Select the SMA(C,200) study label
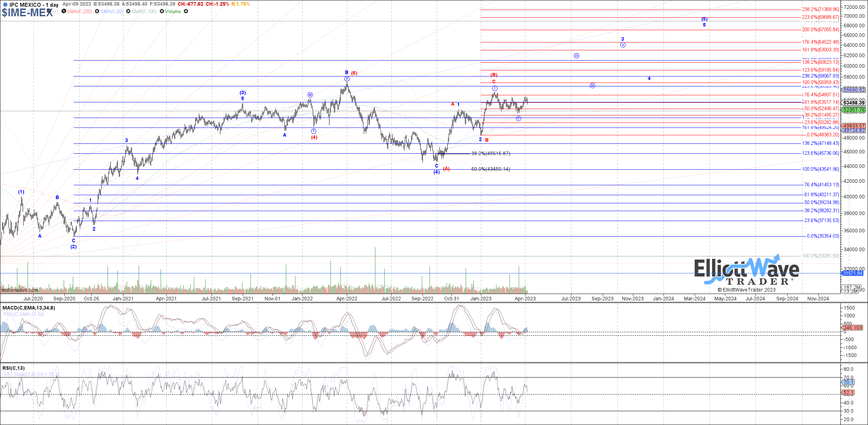 coord(79,11)
